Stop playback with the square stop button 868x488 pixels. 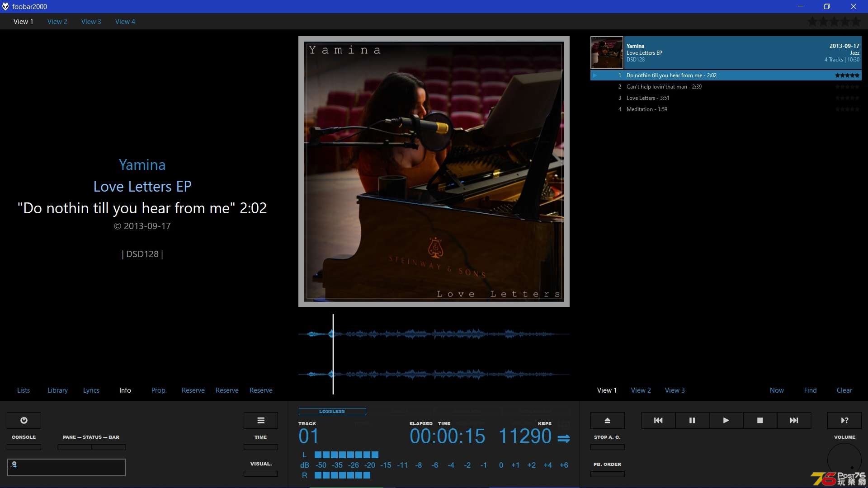(x=760, y=420)
